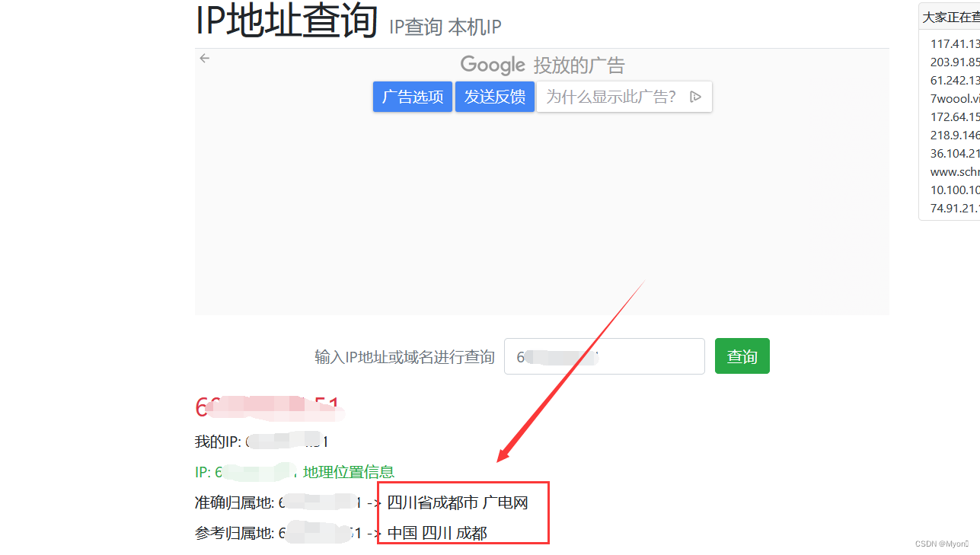
Task: Click the 广告选项 button
Action: pos(413,97)
